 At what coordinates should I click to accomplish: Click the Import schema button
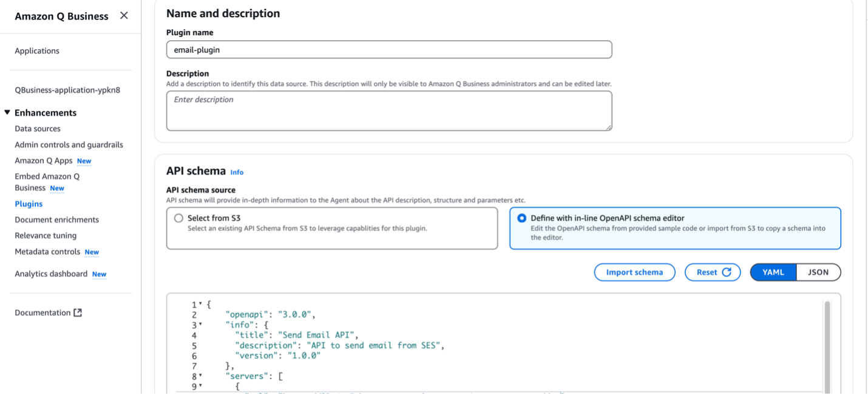[634, 272]
